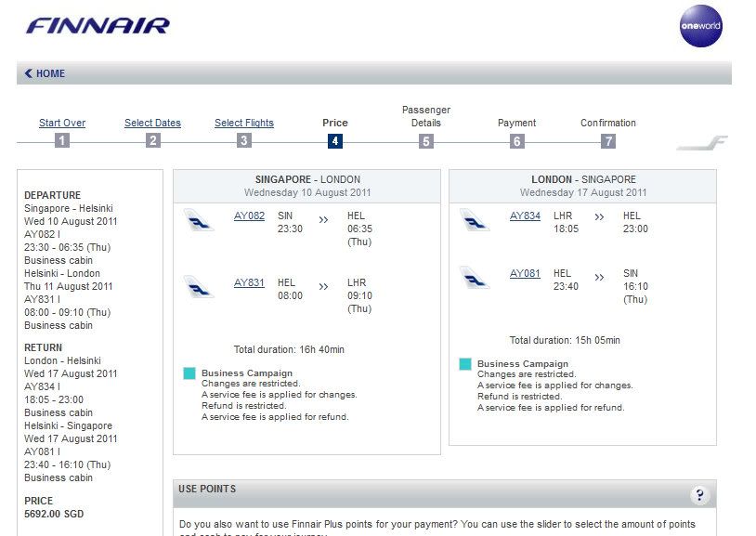
Task: Click the Finnair tail icon beside AY081
Action: point(475,278)
